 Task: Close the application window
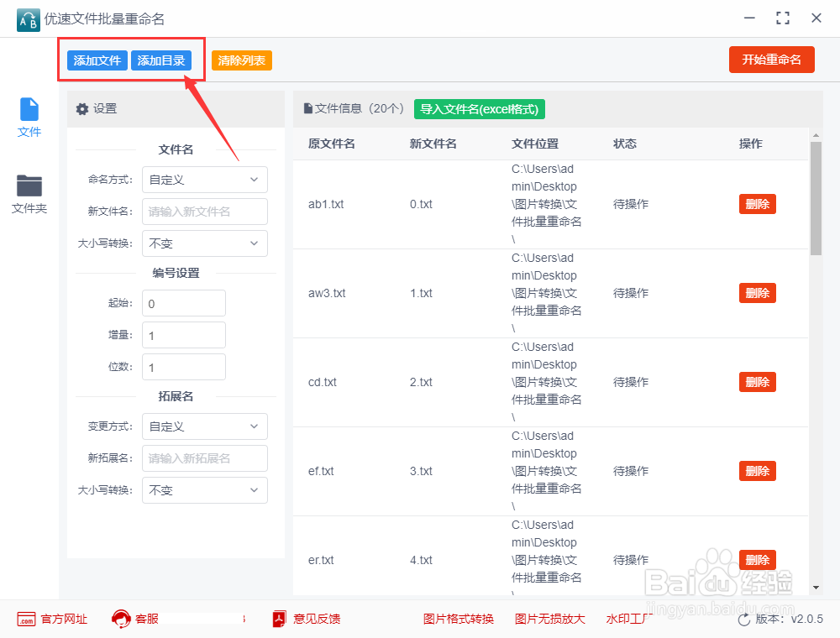point(816,18)
